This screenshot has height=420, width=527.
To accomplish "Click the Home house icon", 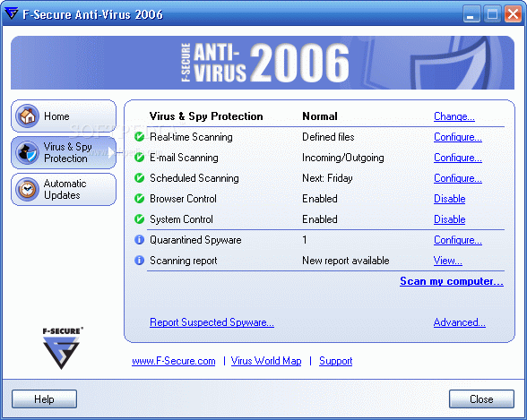I will [x=28, y=116].
